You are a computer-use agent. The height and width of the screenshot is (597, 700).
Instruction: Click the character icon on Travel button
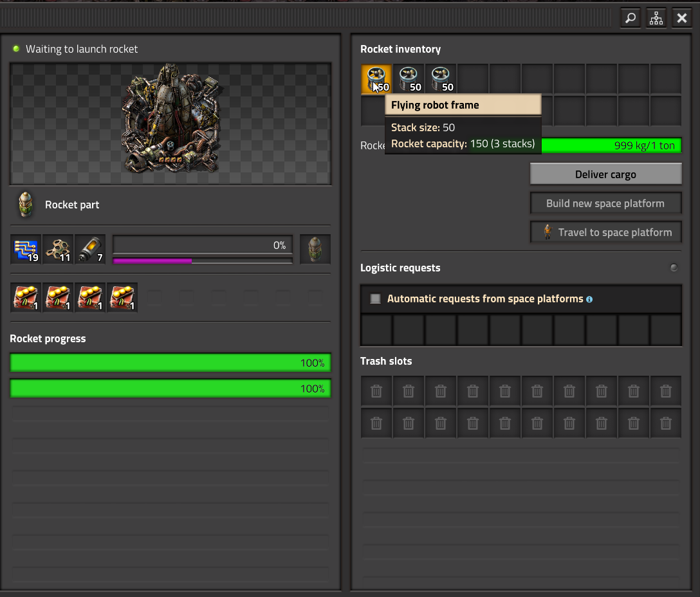point(548,232)
